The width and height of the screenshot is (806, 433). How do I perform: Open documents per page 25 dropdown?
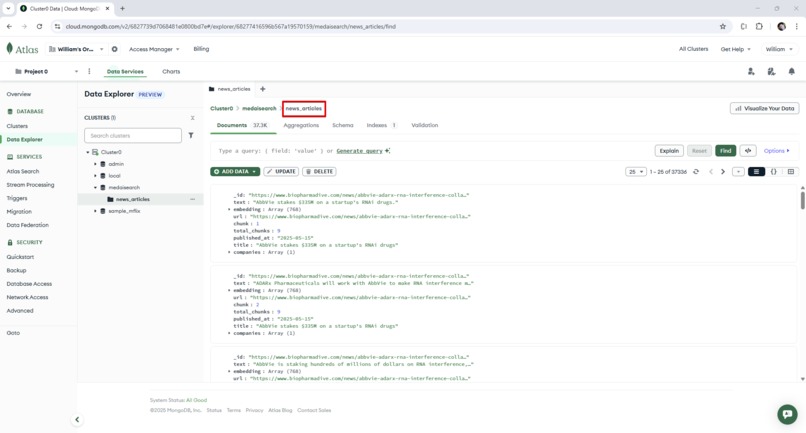point(636,172)
